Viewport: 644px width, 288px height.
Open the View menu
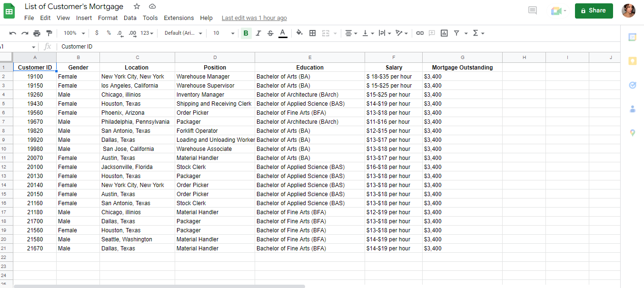pos(63,18)
